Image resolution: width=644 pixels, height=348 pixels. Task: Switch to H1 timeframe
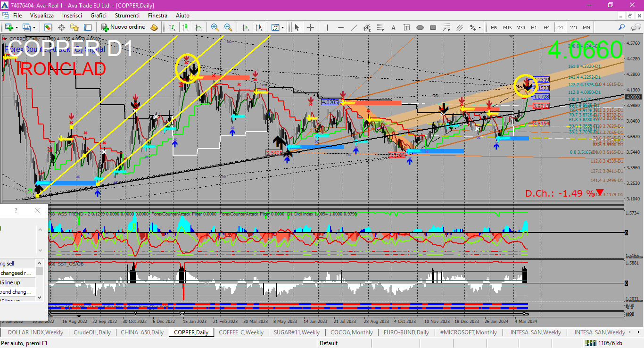(x=534, y=27)
